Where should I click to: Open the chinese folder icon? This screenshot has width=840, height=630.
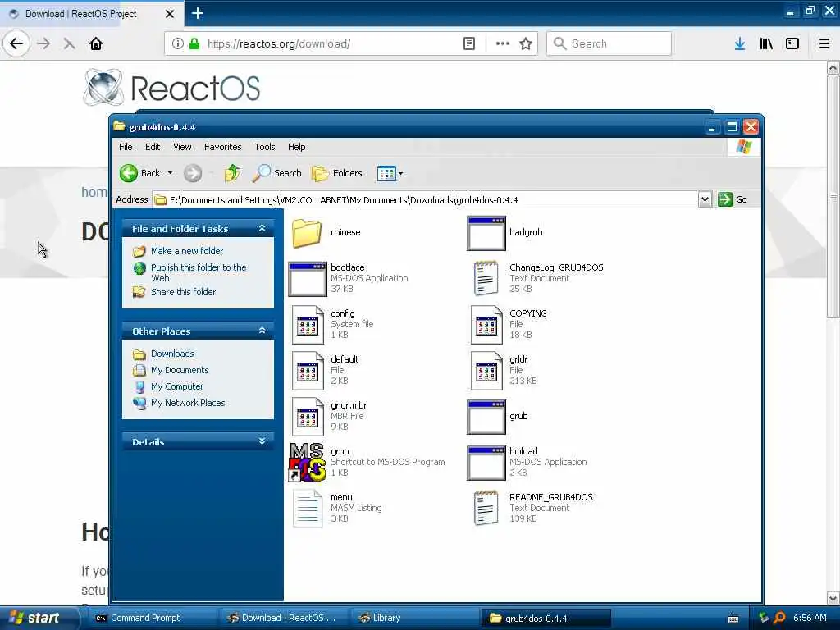click(307, 232)
